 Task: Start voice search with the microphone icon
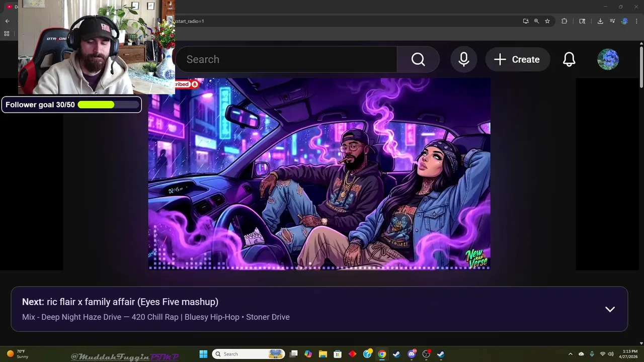(x=464, y=59)
